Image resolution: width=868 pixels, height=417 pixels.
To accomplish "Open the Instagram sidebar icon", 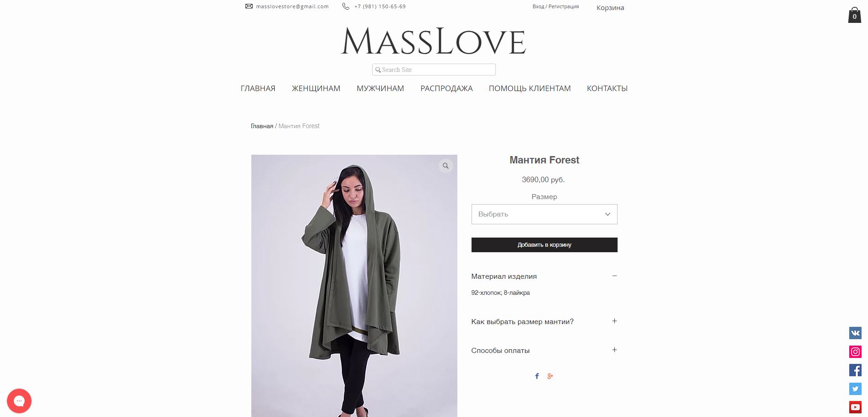I will tap(855, 352).
